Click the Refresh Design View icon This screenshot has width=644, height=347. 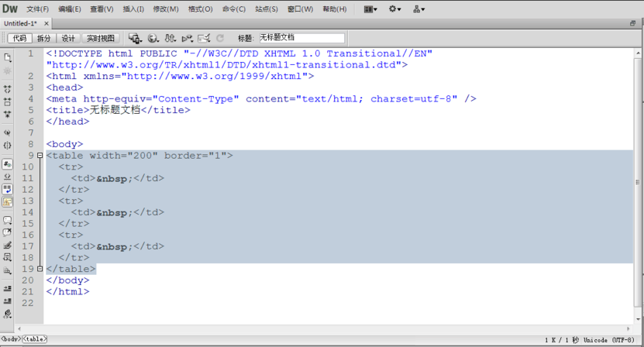tap(220, 38)
